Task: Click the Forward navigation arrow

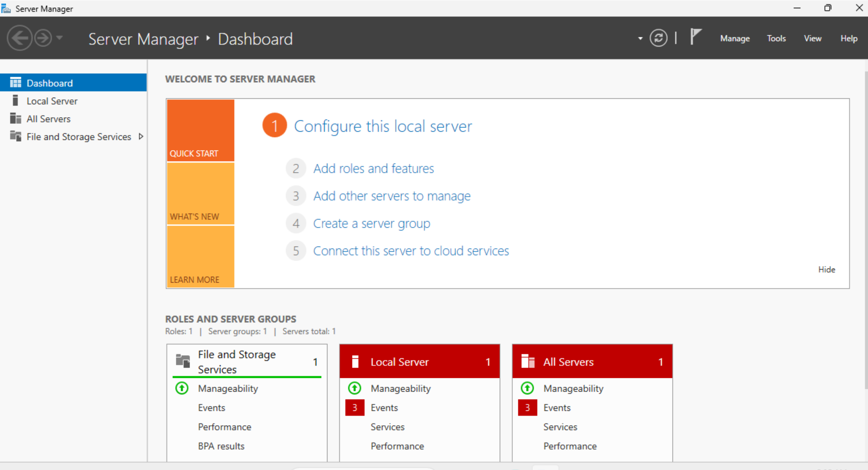Action: click(x=43, y=38)
